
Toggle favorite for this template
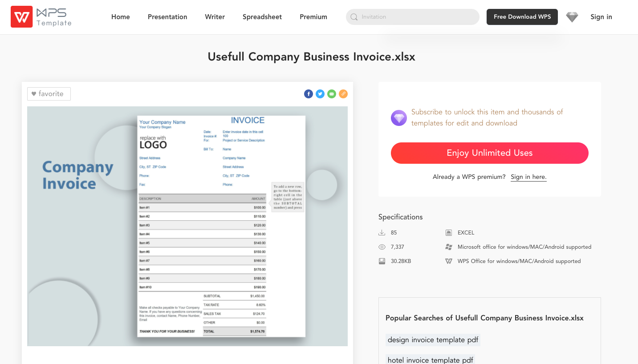49,94
